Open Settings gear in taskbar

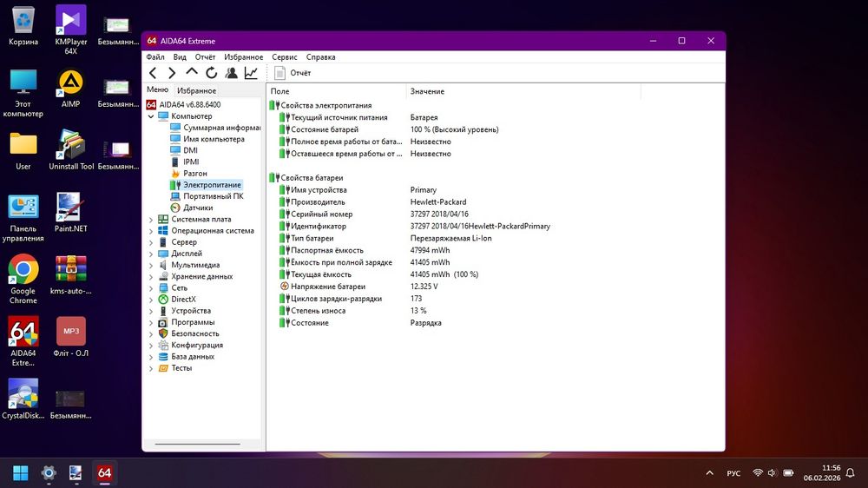(49, 473)
